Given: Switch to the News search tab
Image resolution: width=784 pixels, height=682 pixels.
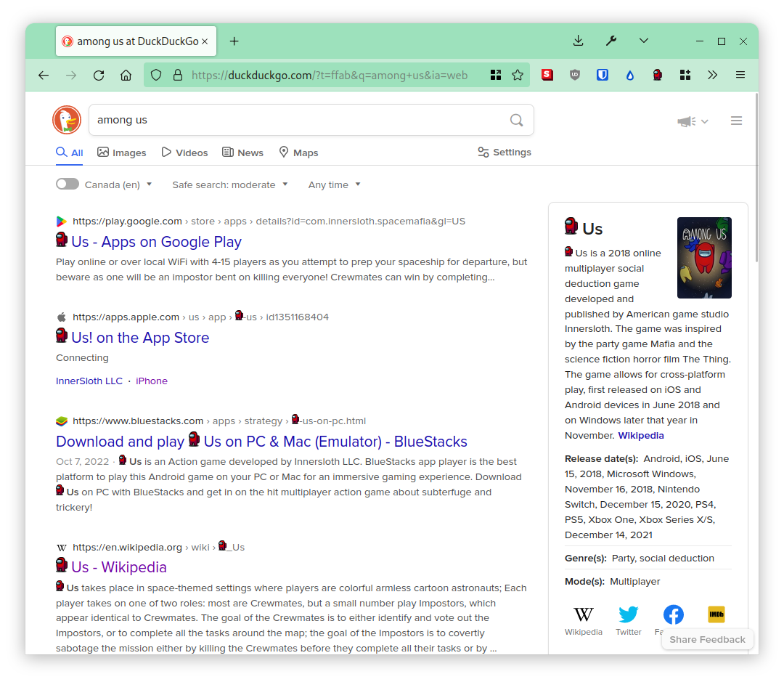Looking at the screenshot, I should 242,153.
